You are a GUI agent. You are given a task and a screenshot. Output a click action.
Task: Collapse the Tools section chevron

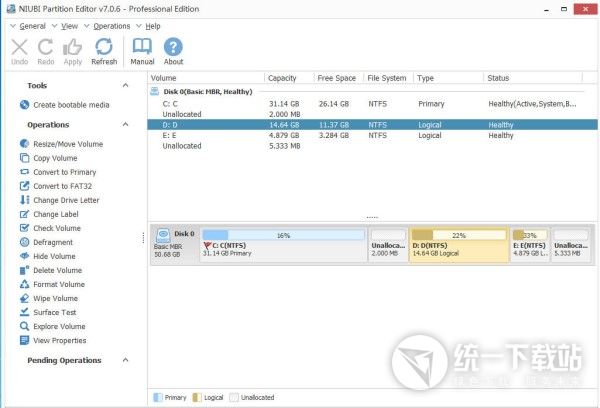pos(125,86)
